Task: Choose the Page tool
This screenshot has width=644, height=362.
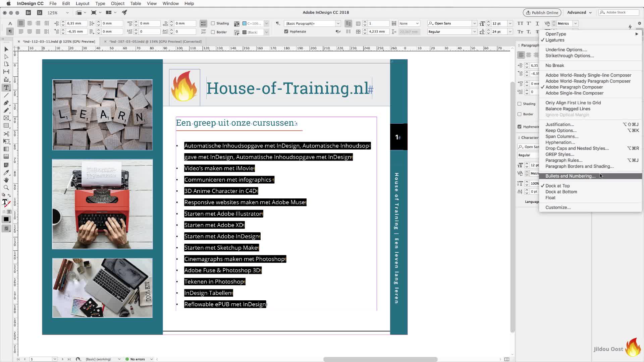Action: coord(6,64)
